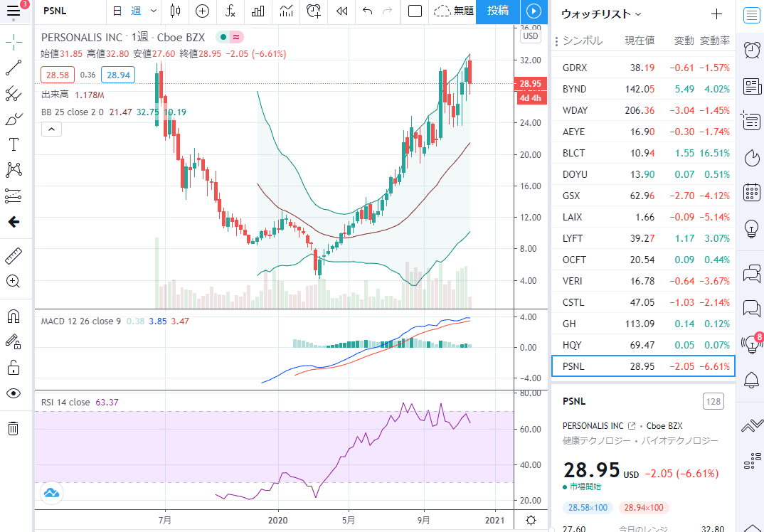
Task: Sort watchlist by 現在値 column
Action: 640,41
